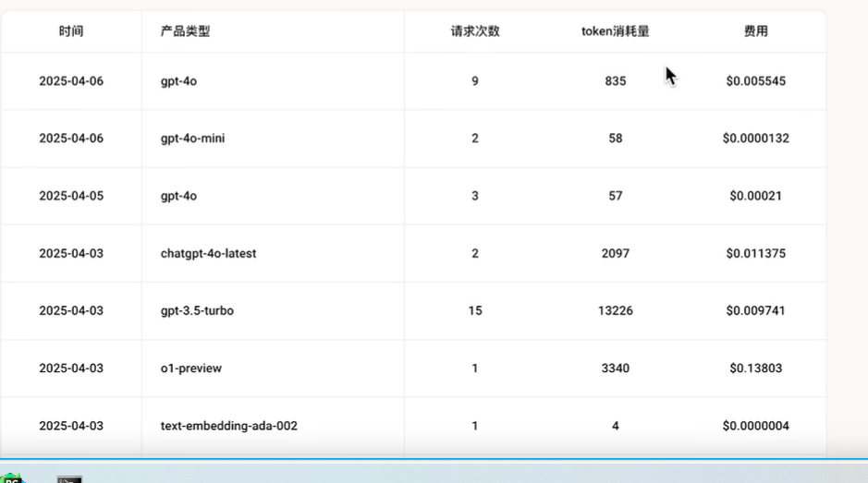Viewport: 868px width, 483px height.
Task: Click the 产品类型 column header
Action: click(x=186, y=31)
